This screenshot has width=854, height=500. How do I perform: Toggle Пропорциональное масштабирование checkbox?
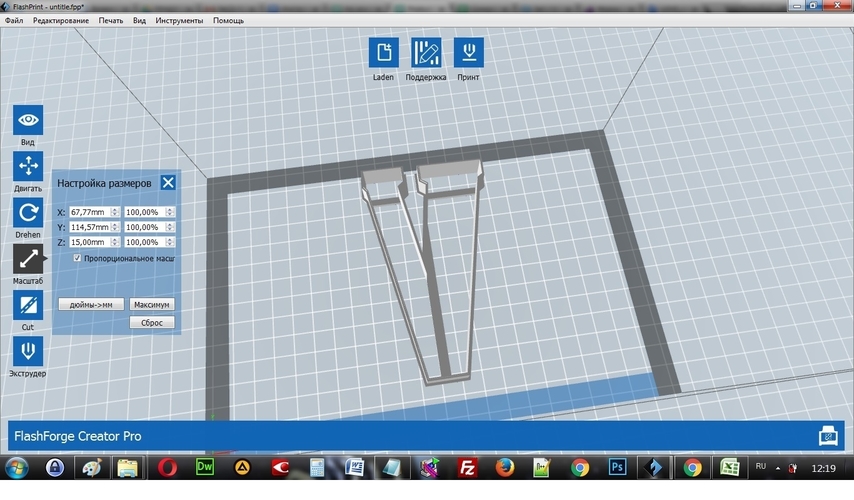(77, 258)
